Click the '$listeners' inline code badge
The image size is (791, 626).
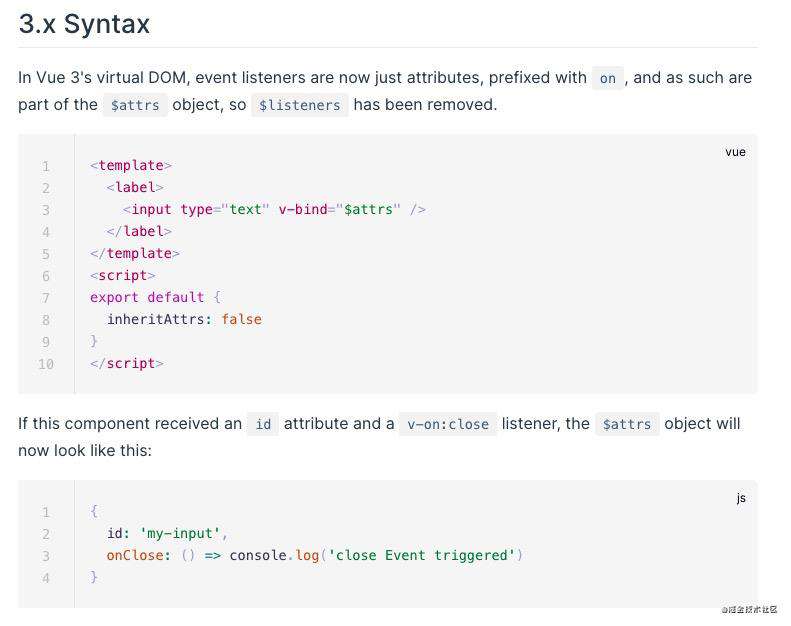[300, 105]
